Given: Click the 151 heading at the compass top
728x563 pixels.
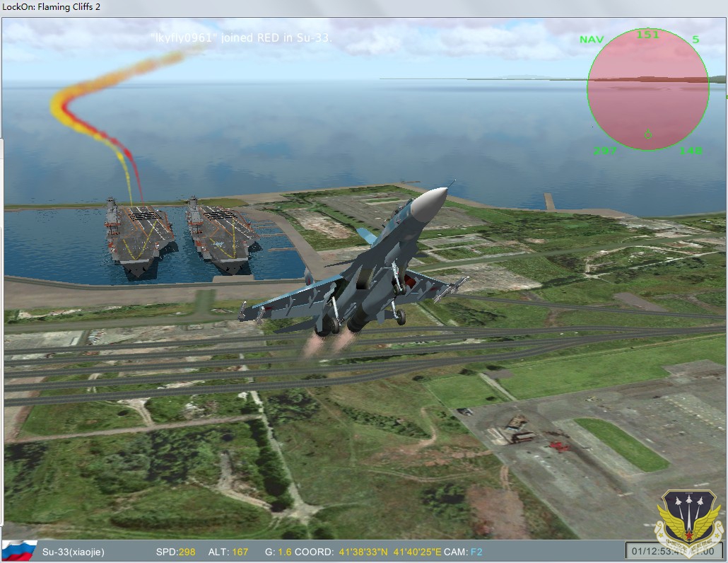Looking at the screenshot, I should (x=647, y=35).
